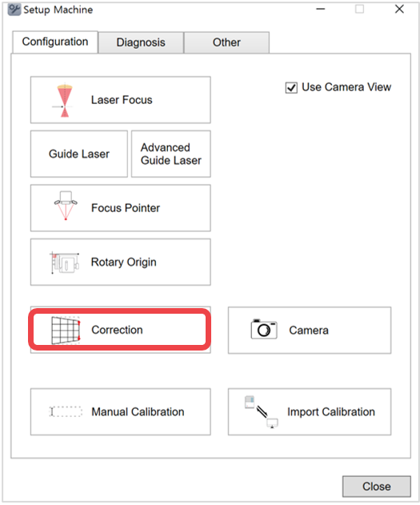Open Advanced Guide Laser settings

click(171, 154)
